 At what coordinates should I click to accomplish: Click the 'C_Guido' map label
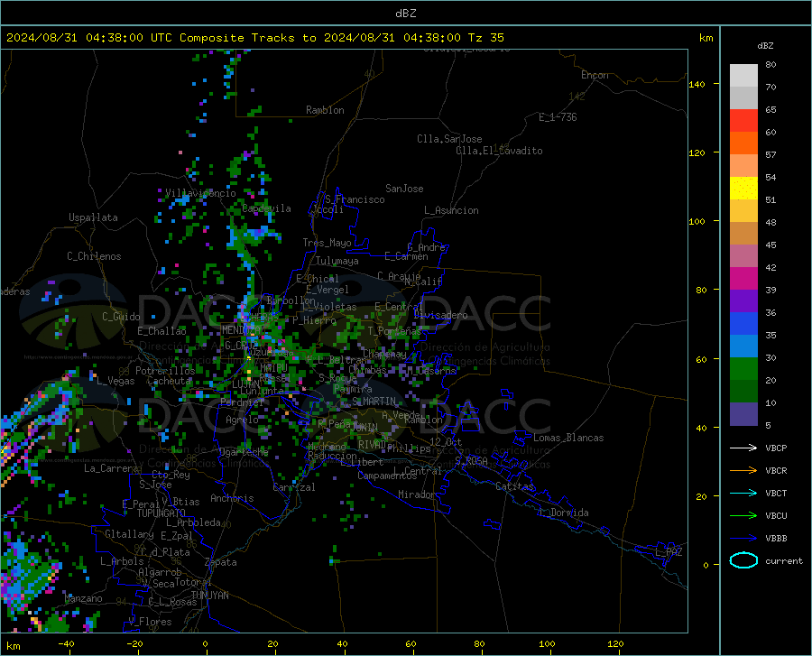pos(121,317)
